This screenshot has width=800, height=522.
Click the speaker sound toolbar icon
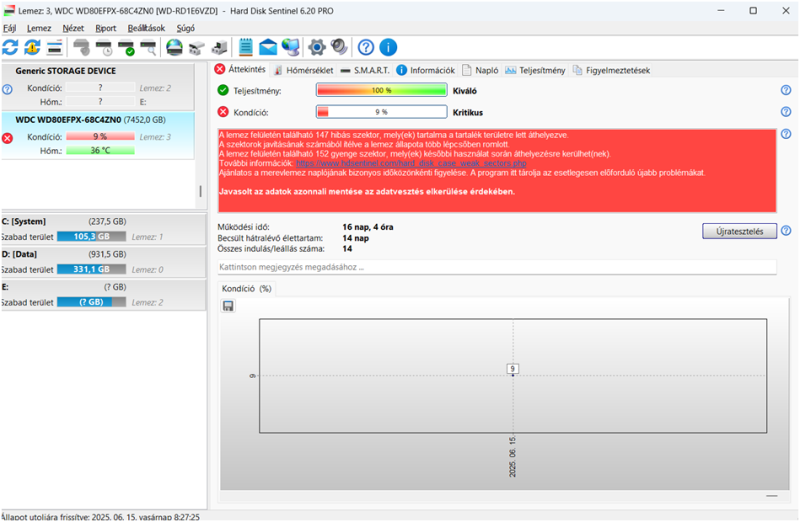[x=339, y=47]
